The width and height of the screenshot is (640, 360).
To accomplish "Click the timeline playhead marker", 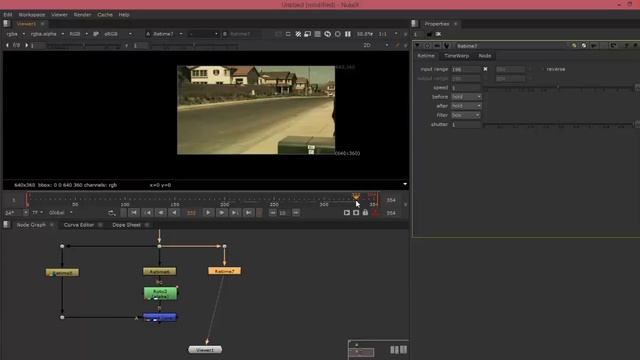I will [x=356, y=196].
